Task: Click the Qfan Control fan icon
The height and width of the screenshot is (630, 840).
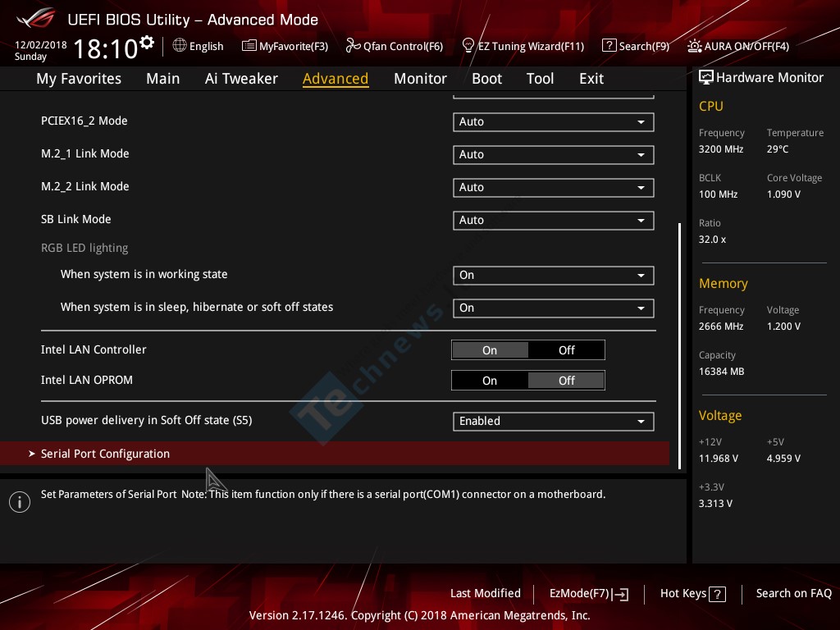Action: [x=353, y=46]
